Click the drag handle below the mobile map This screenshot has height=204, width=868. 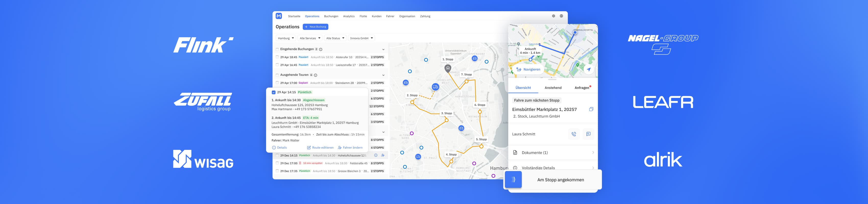(x=552, y=80)
